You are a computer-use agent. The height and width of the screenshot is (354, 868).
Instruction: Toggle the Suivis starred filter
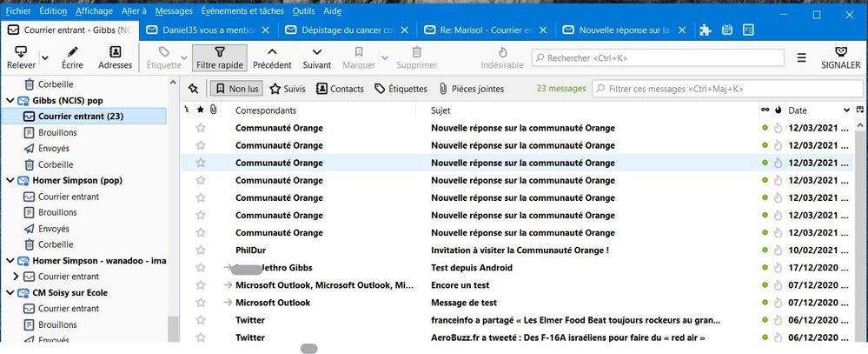point(288,89)
